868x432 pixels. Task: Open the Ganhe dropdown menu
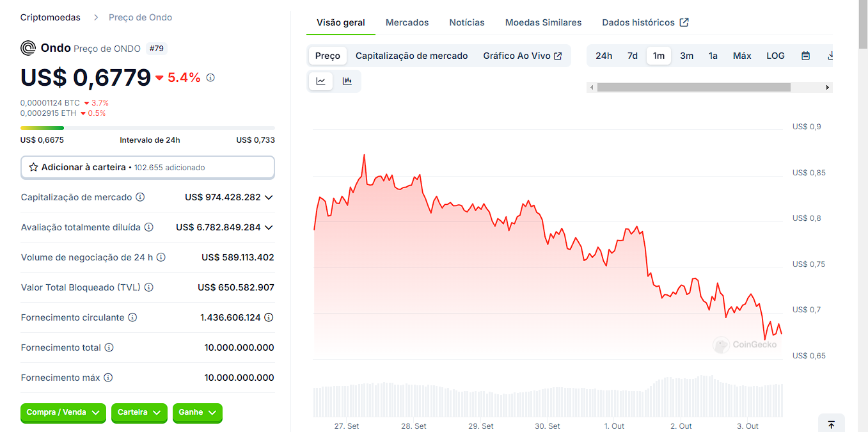197,413
